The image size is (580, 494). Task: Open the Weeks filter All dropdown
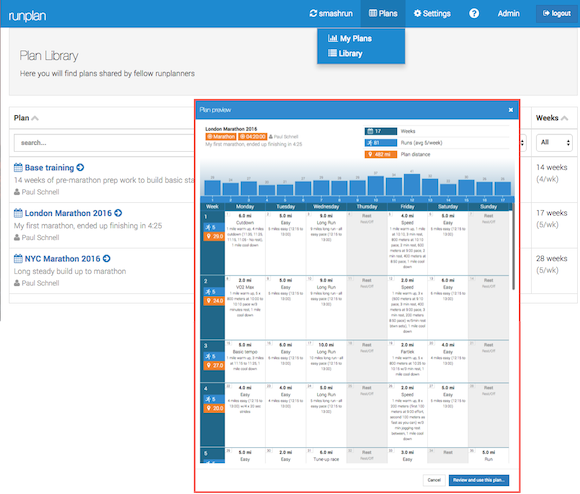pyautogui.click(x=554, y=143)
